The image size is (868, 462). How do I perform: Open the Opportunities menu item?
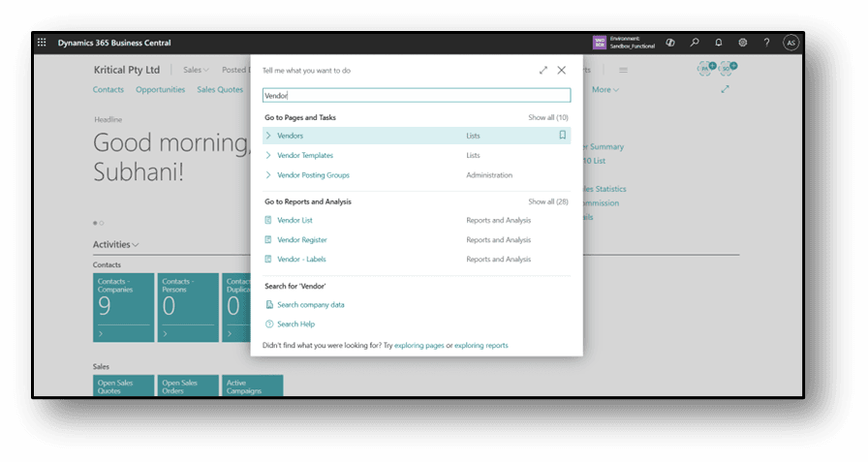160,90
